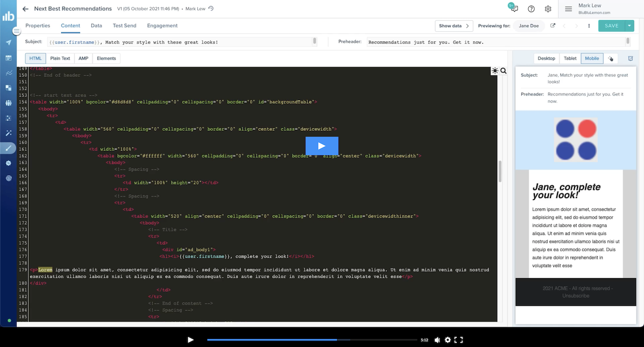Play the video from the bottom bar
Viewport: 644px width, 347px height.
click(x=191, y=340)
